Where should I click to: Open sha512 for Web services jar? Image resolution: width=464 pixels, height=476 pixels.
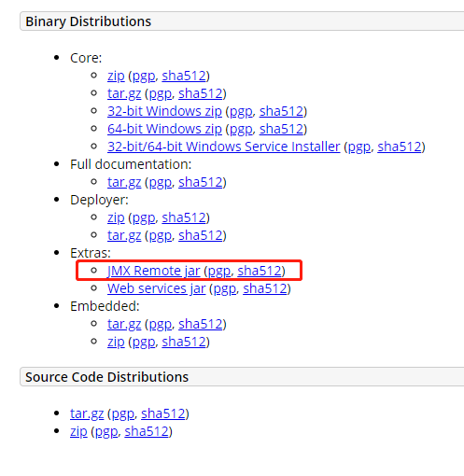point(265,288)
